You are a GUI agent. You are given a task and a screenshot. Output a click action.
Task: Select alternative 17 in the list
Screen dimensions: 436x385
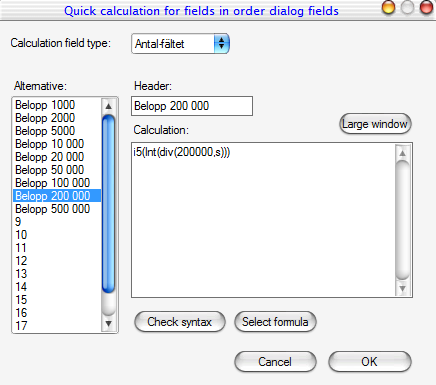57,326
